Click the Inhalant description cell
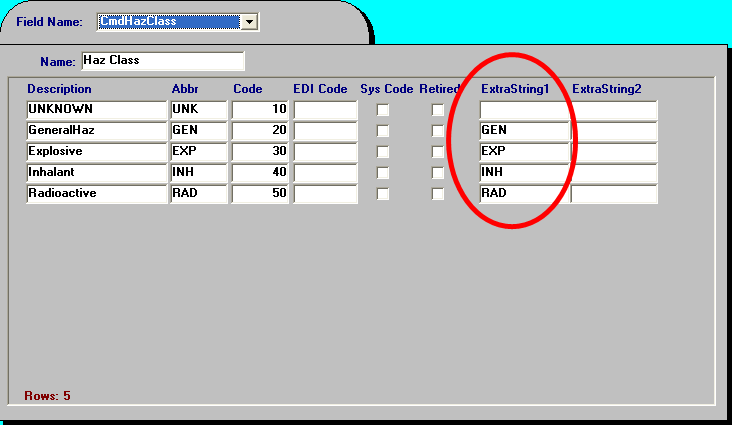The width and height of the screenshot is (732, 425). click(x=97, y=173)
